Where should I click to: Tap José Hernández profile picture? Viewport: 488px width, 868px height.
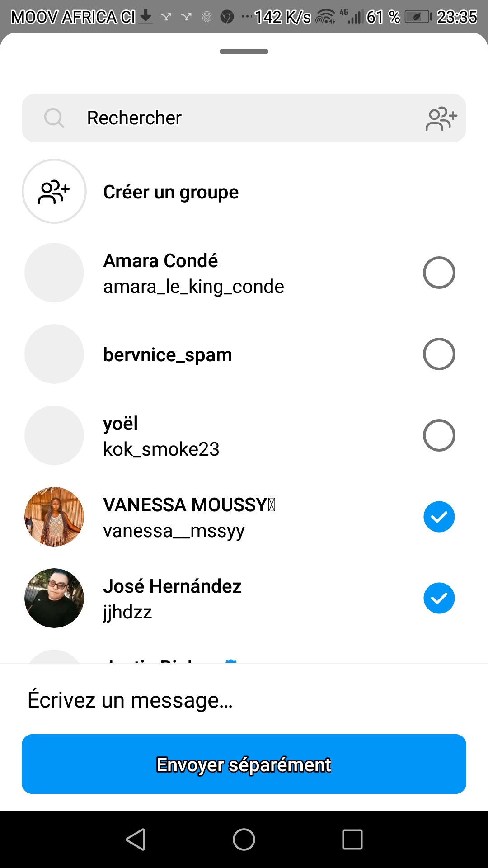(54, 598)
